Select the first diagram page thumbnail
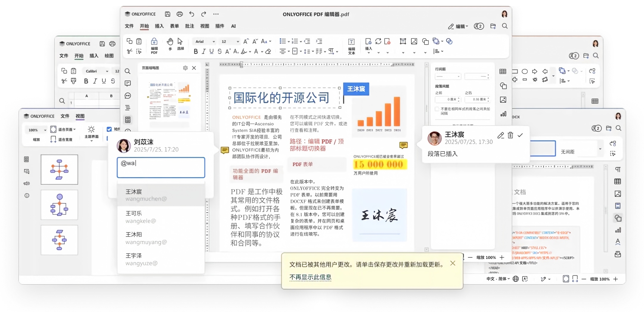This screenshot has height=312, width=644. point(59,169)
